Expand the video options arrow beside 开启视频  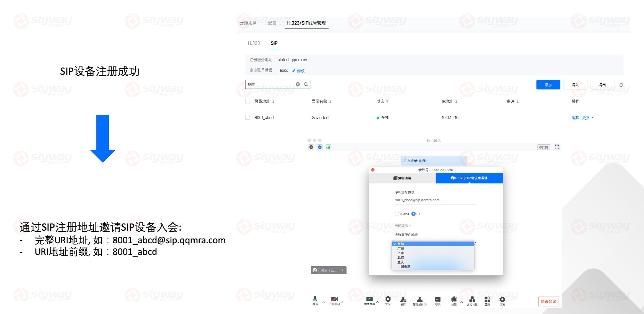(342, 302)
